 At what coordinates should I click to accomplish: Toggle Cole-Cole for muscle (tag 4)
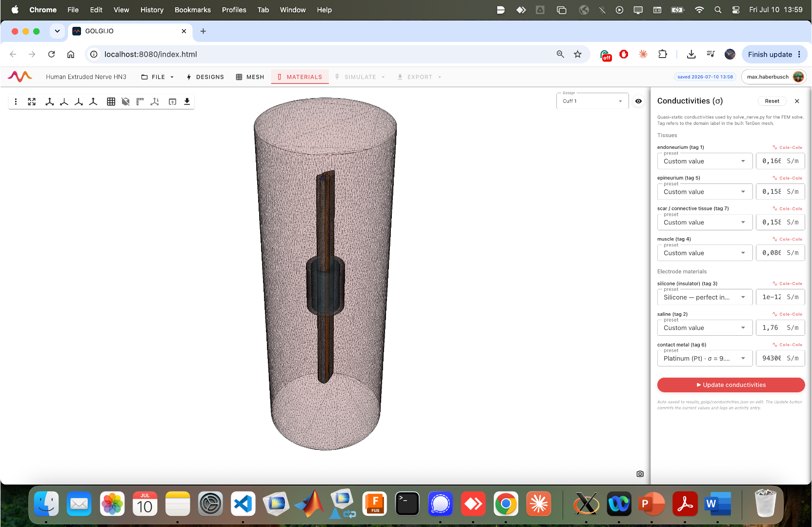coord(787,239)
